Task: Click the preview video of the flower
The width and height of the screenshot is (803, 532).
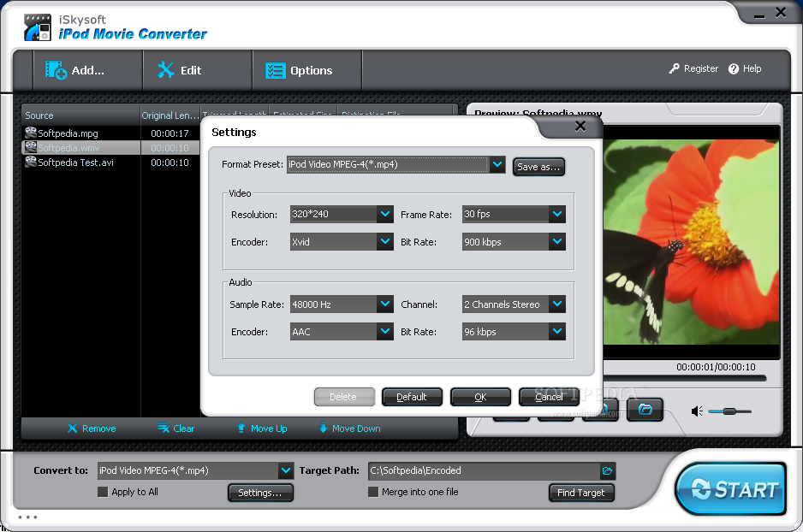Action: click(x=692, y=241)
